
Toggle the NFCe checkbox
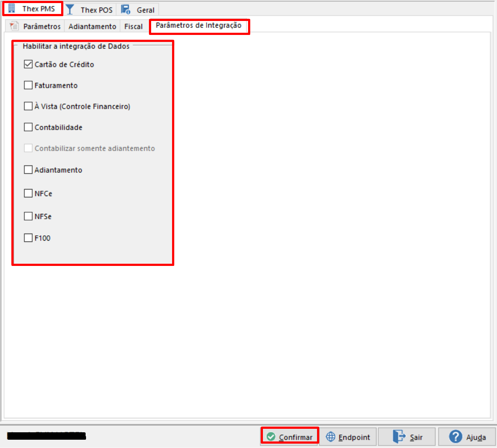point(28,193)
